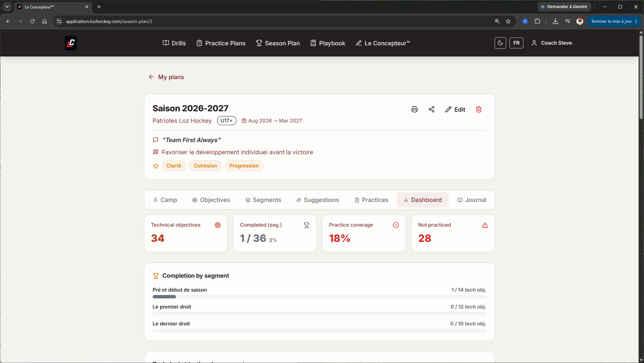Open browser extensions puzzle icon
Screen dimensions: 644x363
coord(537,21)
